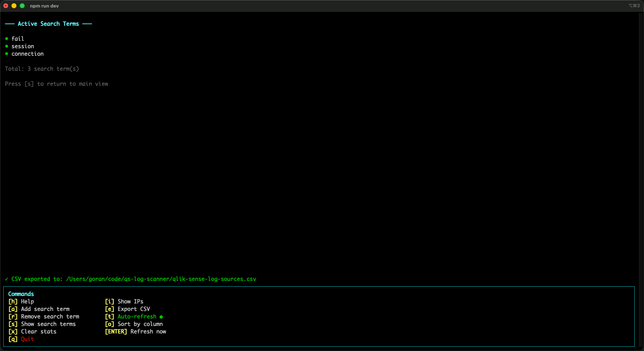Click the [e] Export CSV command
This screenshot has width=644, height=351.
pos(127,309)
